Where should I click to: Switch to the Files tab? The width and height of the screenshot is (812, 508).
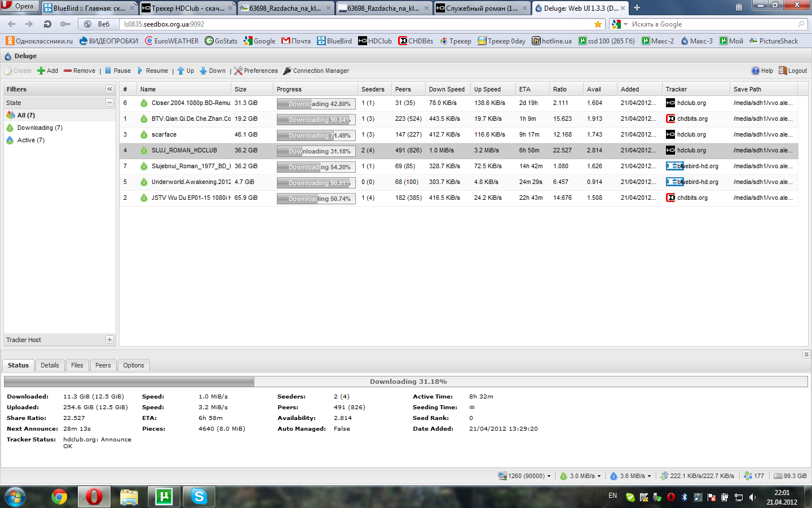tap(77, 365)
